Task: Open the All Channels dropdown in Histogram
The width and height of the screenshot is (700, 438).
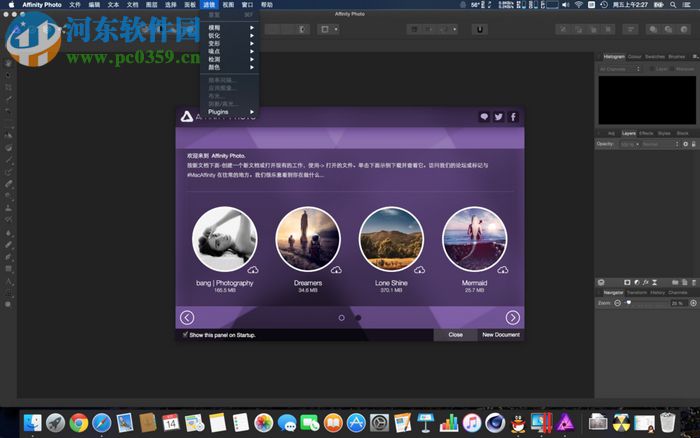Action: click(x=620, y=69)
